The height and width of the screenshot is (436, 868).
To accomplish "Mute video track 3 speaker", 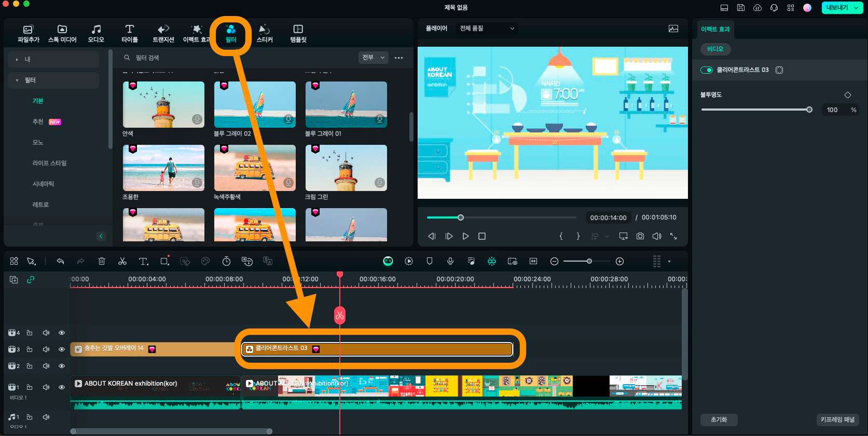I will click(46, 349).
